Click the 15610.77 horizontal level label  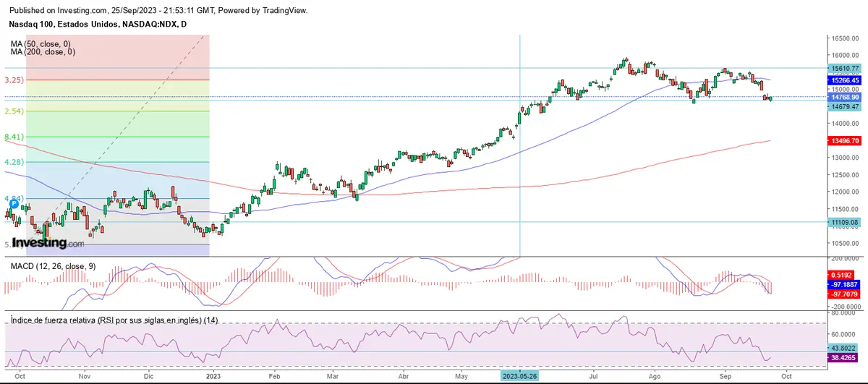(845, 68)
